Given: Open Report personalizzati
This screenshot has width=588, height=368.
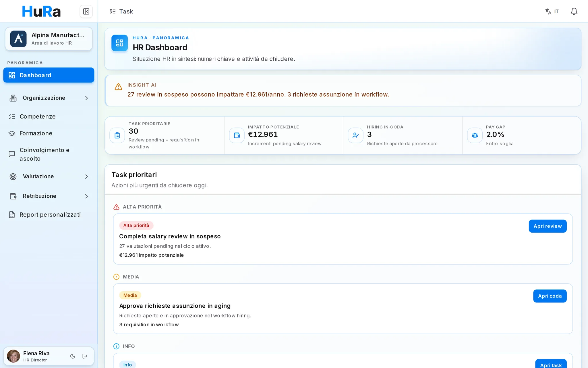Looking at the screenshot, I should click(x=49, y=215).
